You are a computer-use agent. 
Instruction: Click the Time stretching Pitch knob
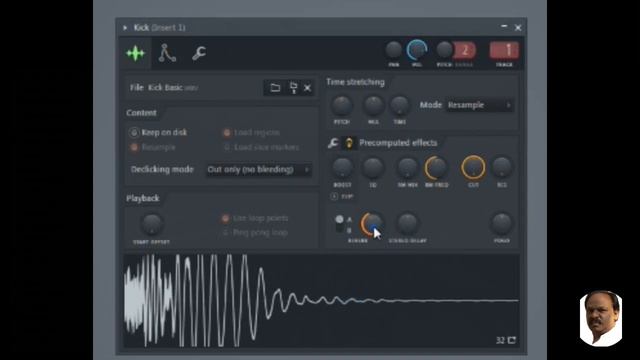tap(342, 106)
